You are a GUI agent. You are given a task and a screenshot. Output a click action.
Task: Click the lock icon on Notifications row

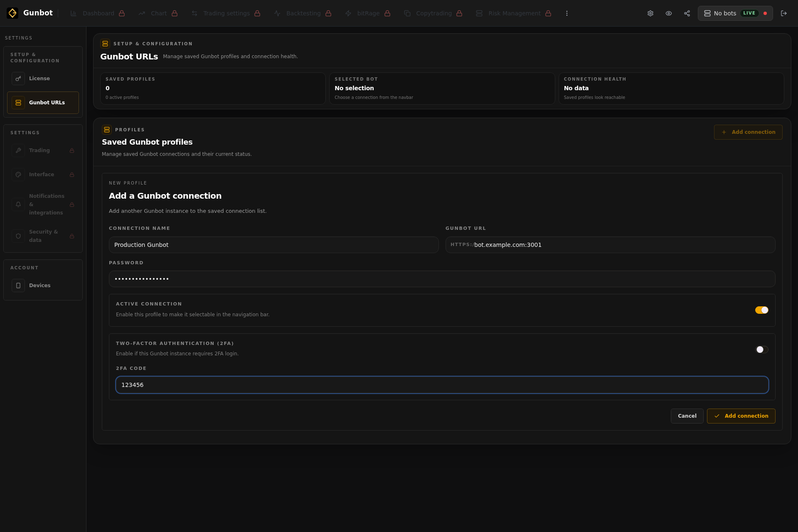(72, 204)
